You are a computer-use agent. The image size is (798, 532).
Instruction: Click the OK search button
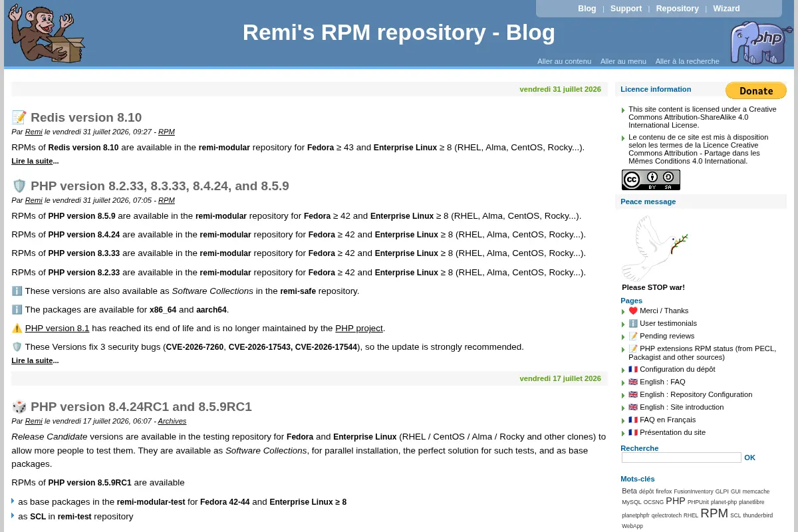(749, 458)
